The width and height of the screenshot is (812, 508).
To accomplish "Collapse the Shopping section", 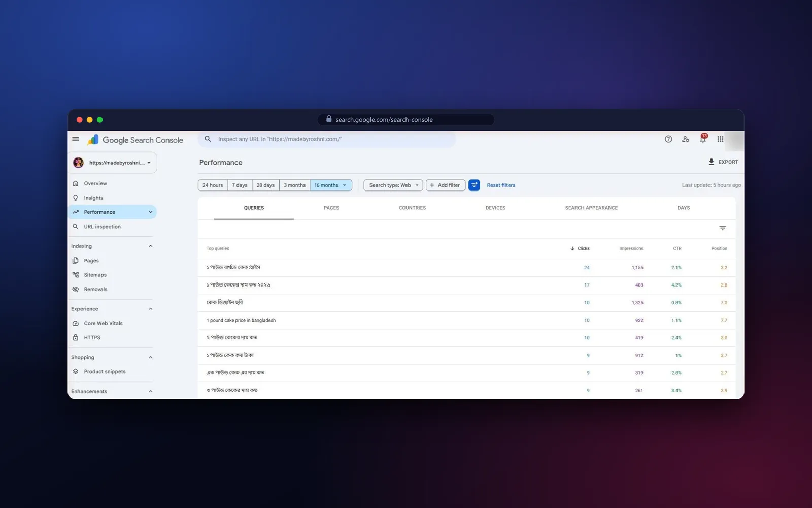I will [x=150, y=357].
